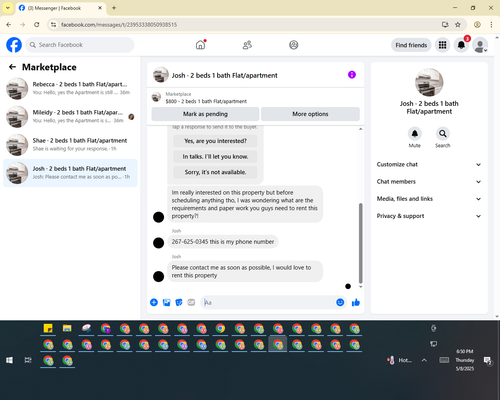This screenshot has height=400, width=500.
Task: Open a new browser tab
Action: click(114, 8)
